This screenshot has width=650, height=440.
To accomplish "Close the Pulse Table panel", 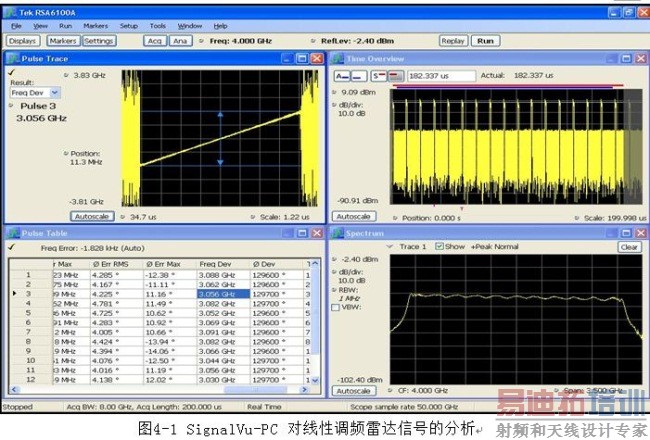I will coord(317,233).
